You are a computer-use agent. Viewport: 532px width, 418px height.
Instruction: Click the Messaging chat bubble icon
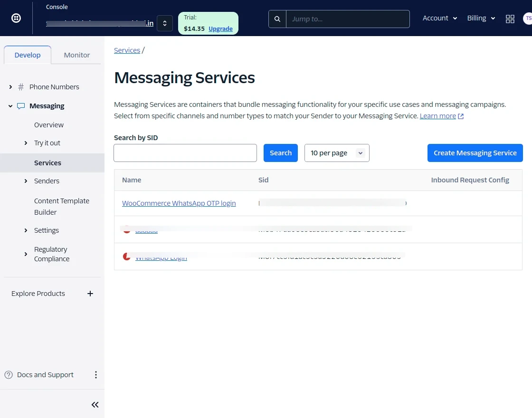tap(20, 106)
